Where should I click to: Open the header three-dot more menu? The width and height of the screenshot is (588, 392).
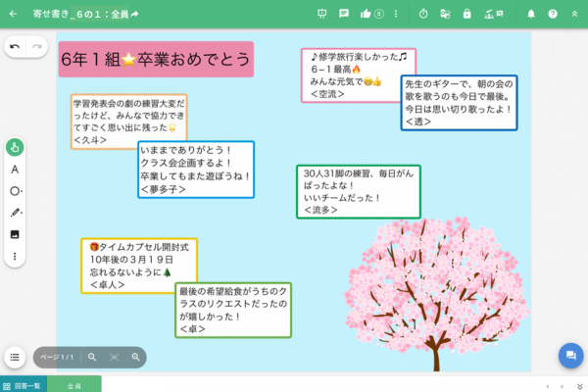pyautogui.click(x=396, y=14)
